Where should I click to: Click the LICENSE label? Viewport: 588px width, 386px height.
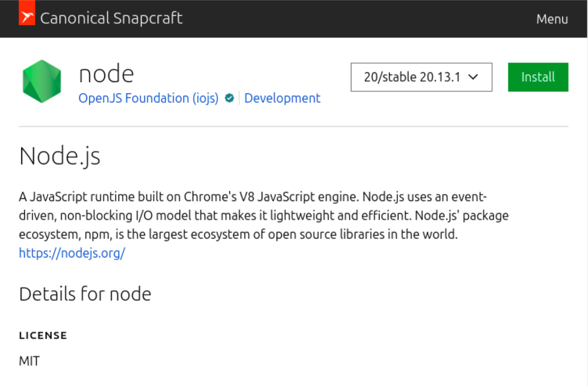point(43,336)
